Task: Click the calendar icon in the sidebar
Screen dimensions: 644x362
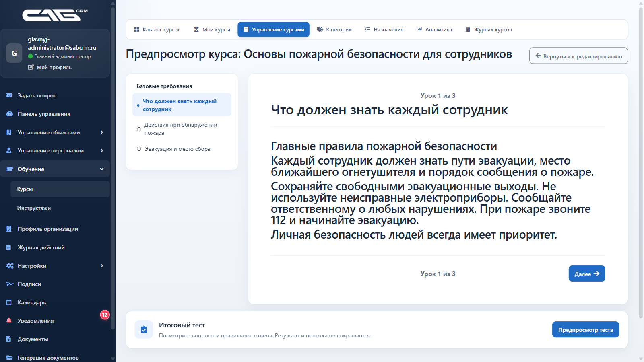Action: click(x=9, y=302)
